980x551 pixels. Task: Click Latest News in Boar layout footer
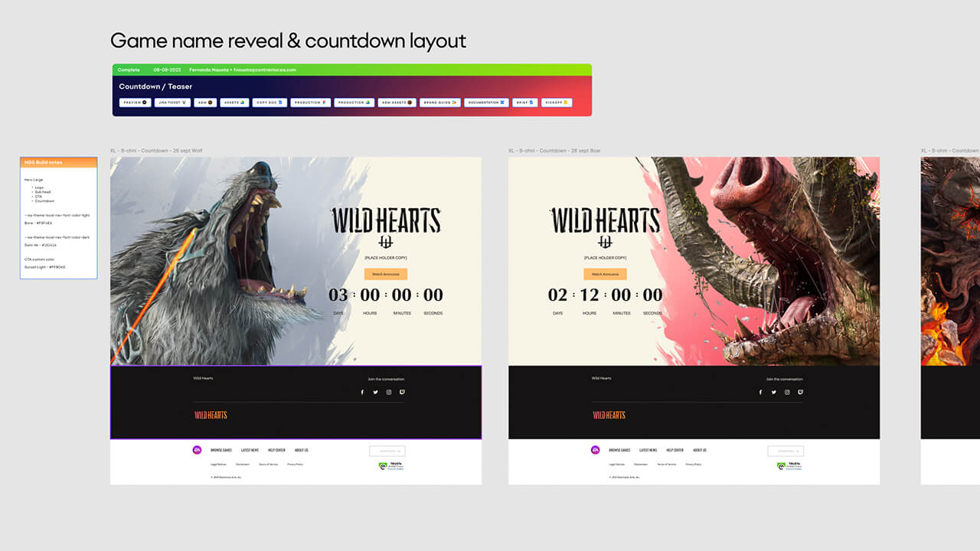click(x=648, y=450)
